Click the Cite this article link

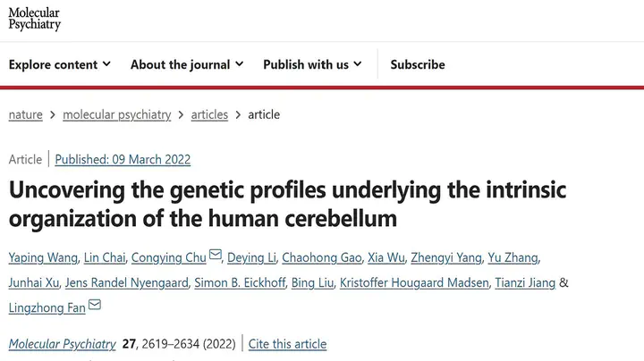tap(287, 344)
